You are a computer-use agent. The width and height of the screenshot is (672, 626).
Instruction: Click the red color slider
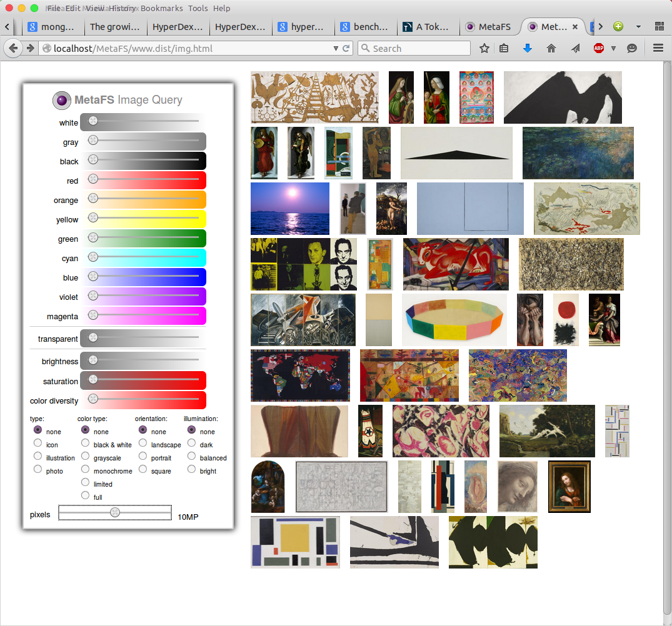(144, 179)
